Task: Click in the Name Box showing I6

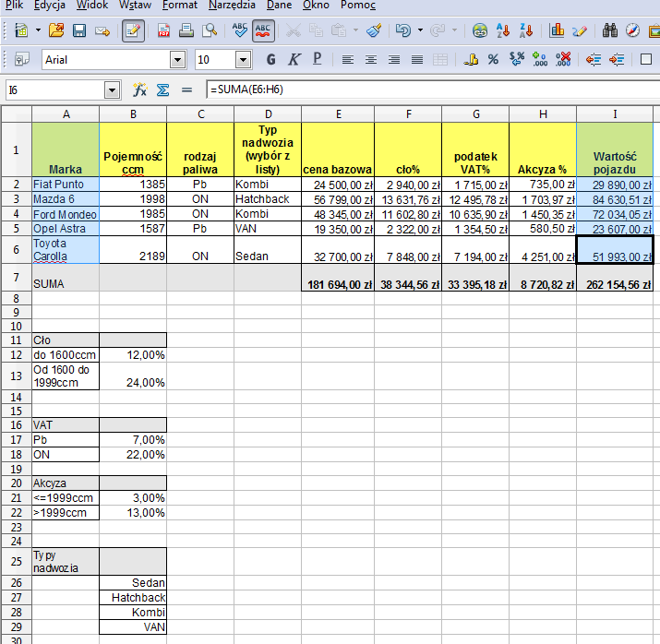Action: point(54,90)
